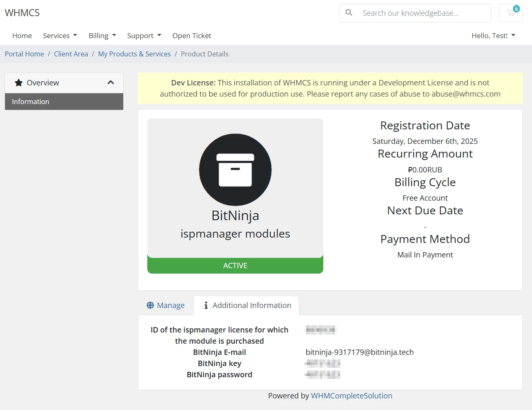
Task: Click the BitNinja archive box icon
Action: [235, 170]
